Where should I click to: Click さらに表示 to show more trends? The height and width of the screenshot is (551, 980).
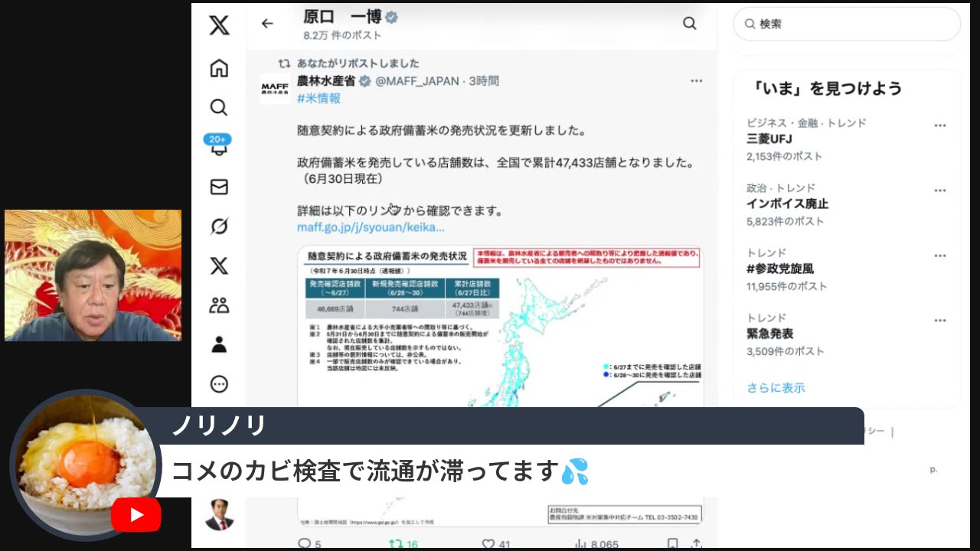(x=776, y=388)
